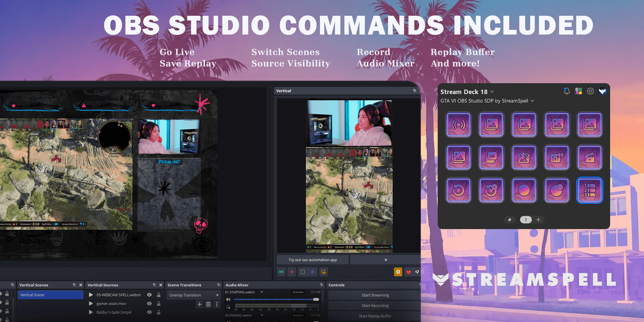Click the pause recording key on Stream Deck
Image resolution: width=644 pixels, height=322 pixels.
[x=557, y=190]
